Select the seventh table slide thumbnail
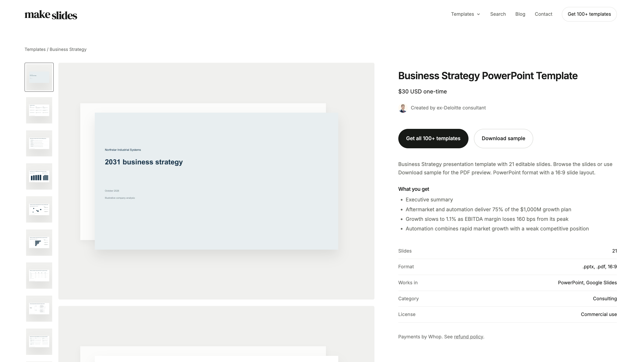 point(39,276)
